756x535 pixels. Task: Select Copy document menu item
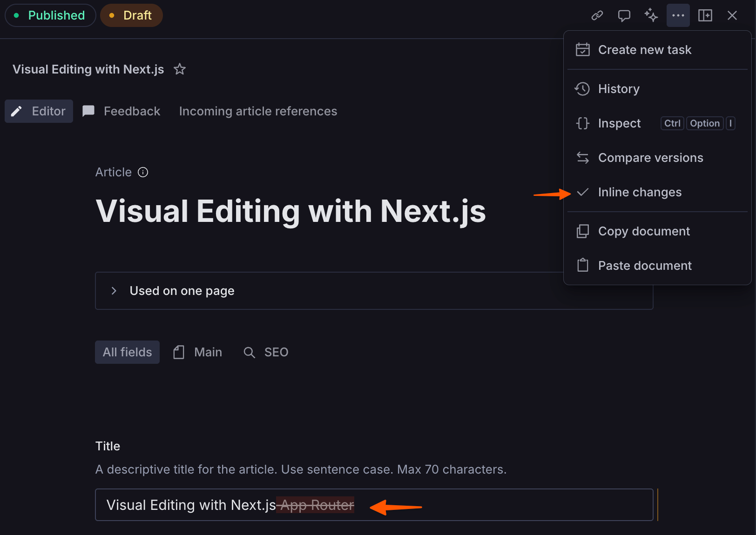click(x=657, y=231)
